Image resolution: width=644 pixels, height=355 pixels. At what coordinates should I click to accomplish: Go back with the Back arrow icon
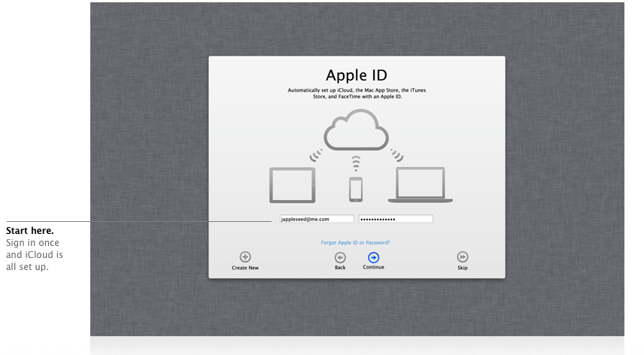pyautogui.click(x=340, y=257)
